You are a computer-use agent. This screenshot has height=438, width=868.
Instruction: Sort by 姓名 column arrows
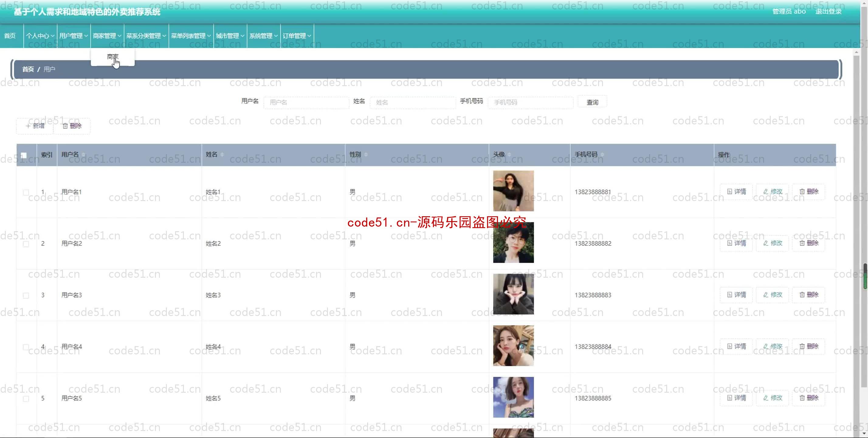tap(222, 155)
